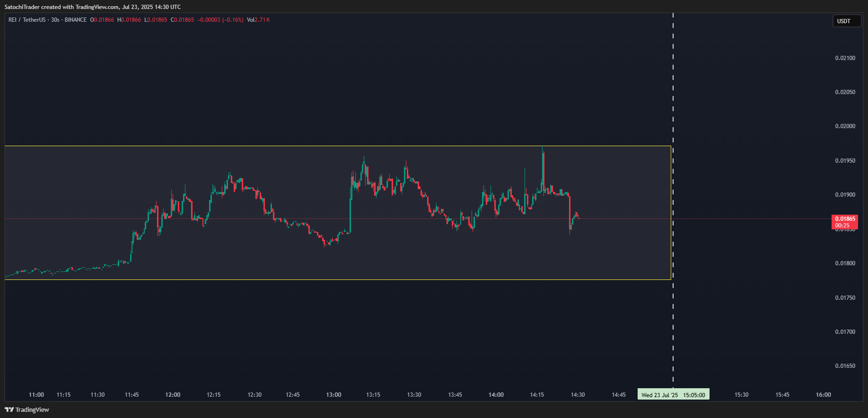Click the 0.01750 price axis label
Screen dimensions: 868x418
click(845, 298)
